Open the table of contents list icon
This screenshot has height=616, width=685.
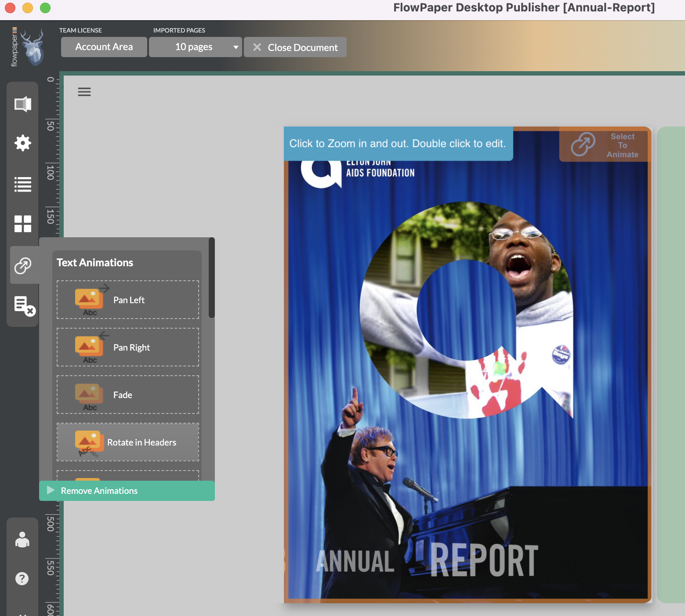click(22, 184)
